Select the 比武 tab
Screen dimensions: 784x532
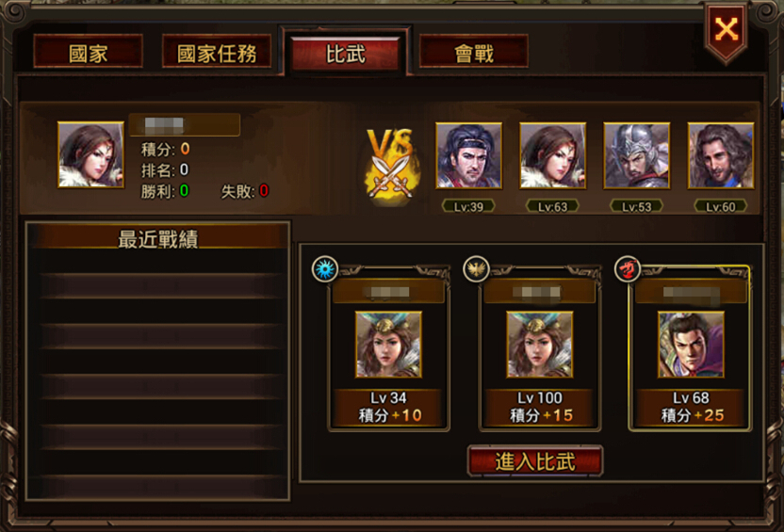[x=346, y=53]
